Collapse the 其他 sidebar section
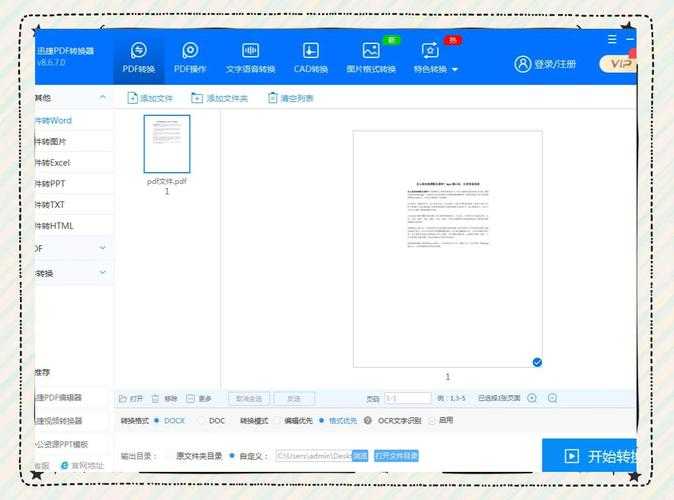The height and width of the screenshot is (500, 674). (x=102, y=98)
